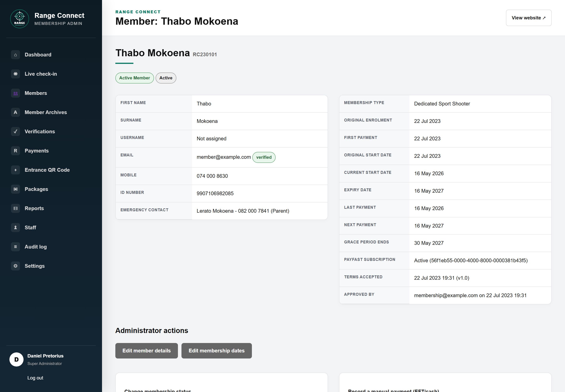Click the Live check-in radio icon

(x=15, y=74)
